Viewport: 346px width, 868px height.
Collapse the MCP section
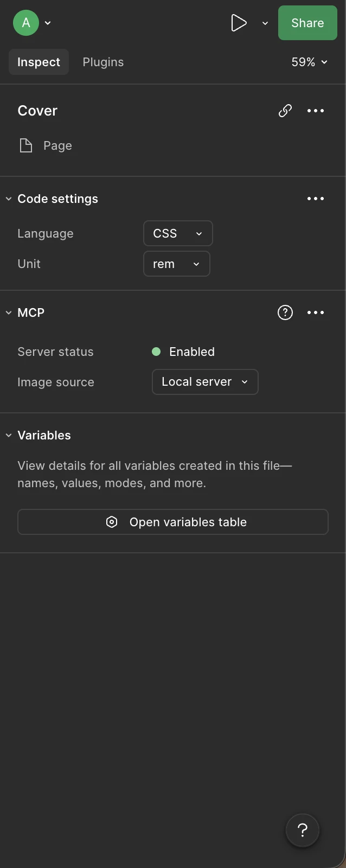coord(8,312)
